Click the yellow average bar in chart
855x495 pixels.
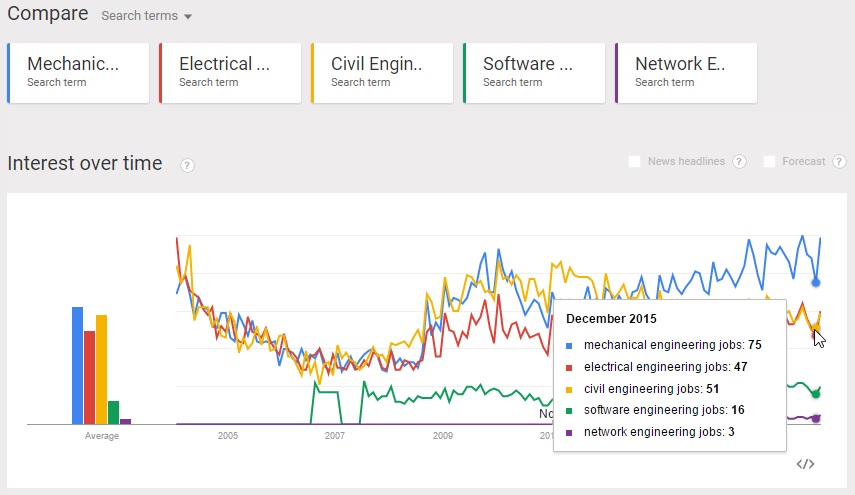(101, 370)
